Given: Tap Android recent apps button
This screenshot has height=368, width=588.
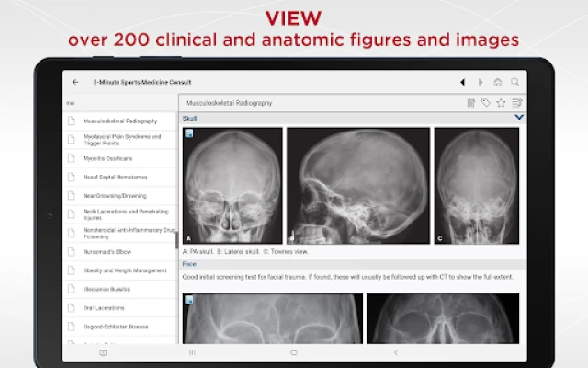Looking at the screenshot, I should point(192,352).
